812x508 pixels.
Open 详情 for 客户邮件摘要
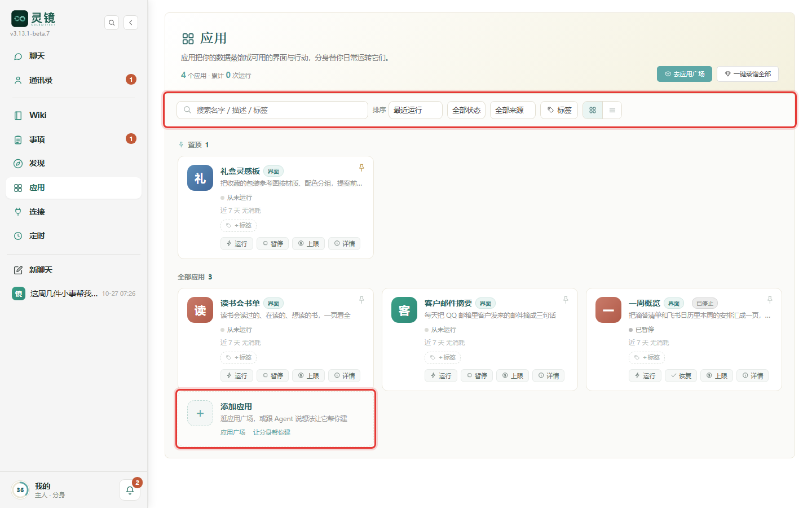coord(549,376)
